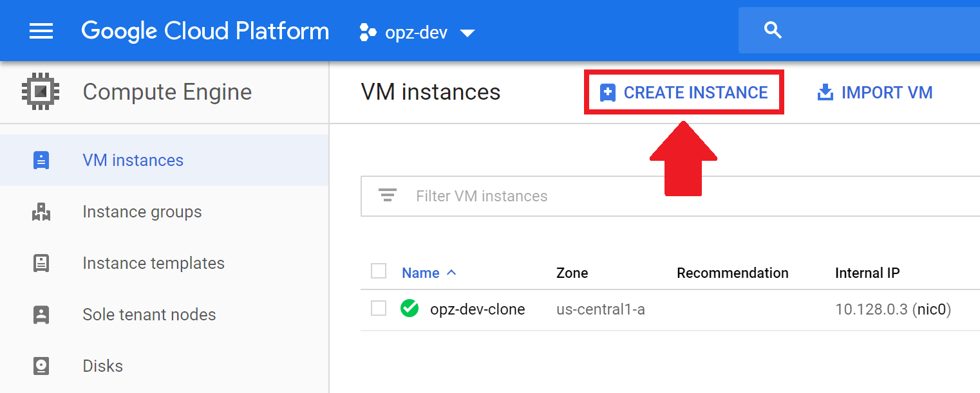Image resolution: width=980 pixels, height=393 pixels.
Task: Click the Name column sort arrow
Action: click(x=451, y=272)
